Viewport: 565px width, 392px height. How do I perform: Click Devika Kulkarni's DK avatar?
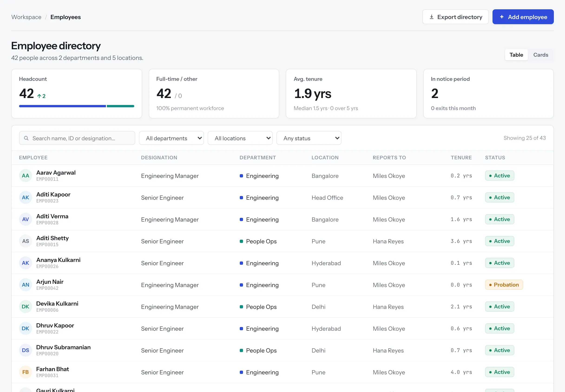point(26,307)
